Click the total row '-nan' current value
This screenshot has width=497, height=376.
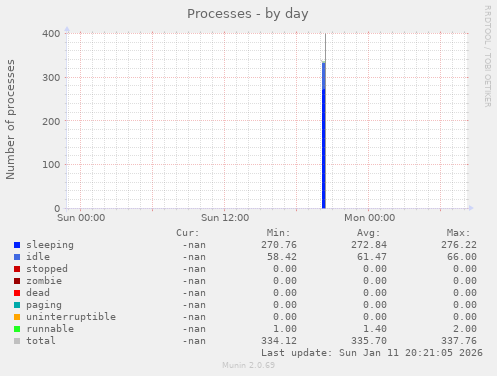pos(194,341)
